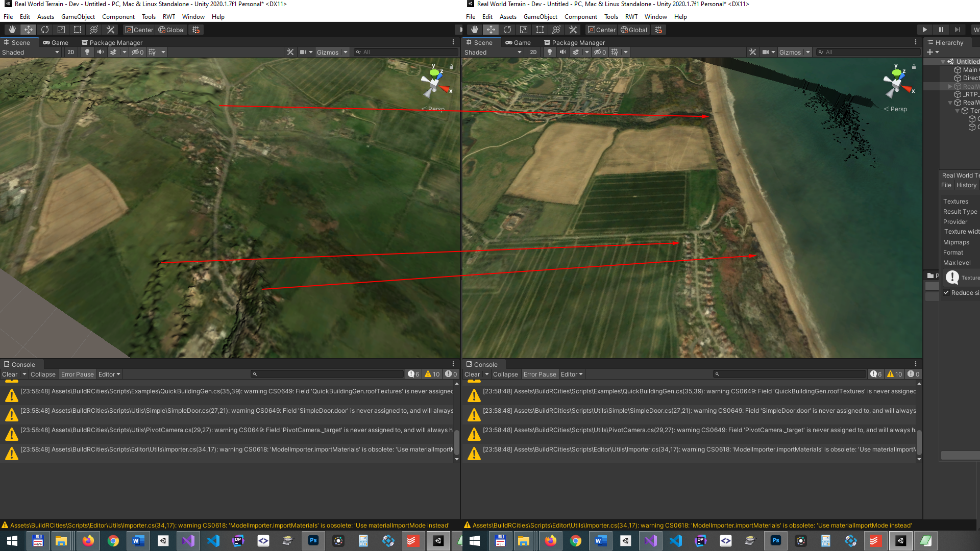
Task: Select the Scale tool in left Unity window
Action: click(61, 30)
